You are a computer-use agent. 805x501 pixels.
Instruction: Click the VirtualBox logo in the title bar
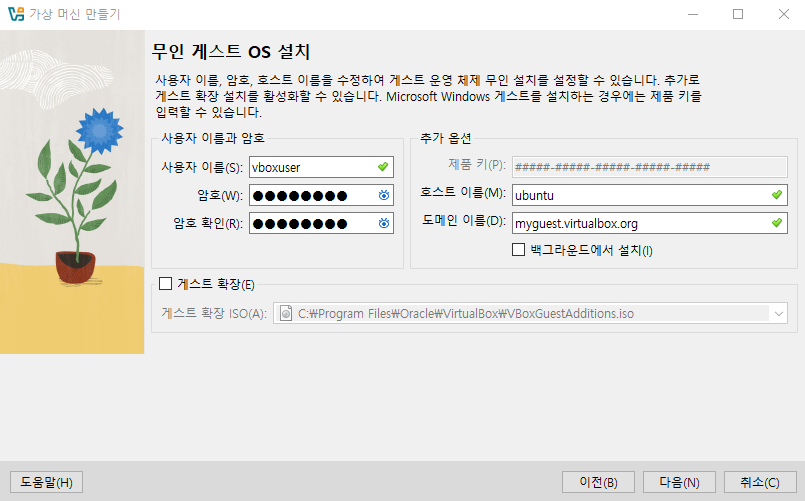tap(16, 14)
